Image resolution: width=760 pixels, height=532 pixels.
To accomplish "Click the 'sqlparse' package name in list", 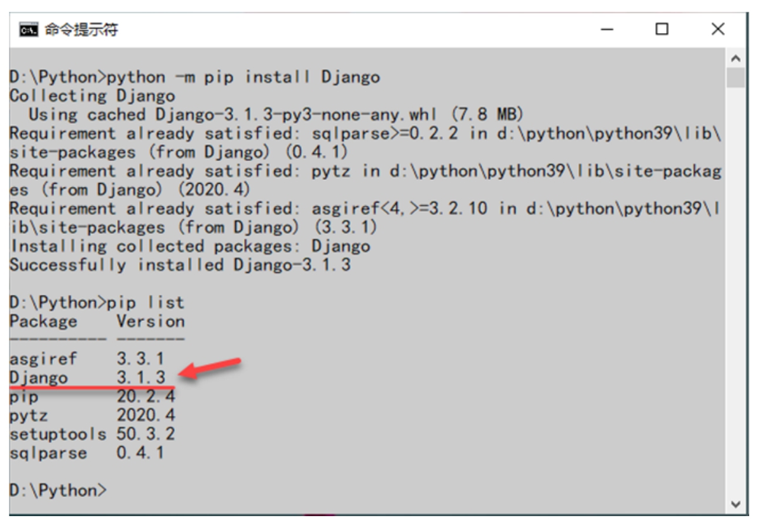I will (48, 453).
